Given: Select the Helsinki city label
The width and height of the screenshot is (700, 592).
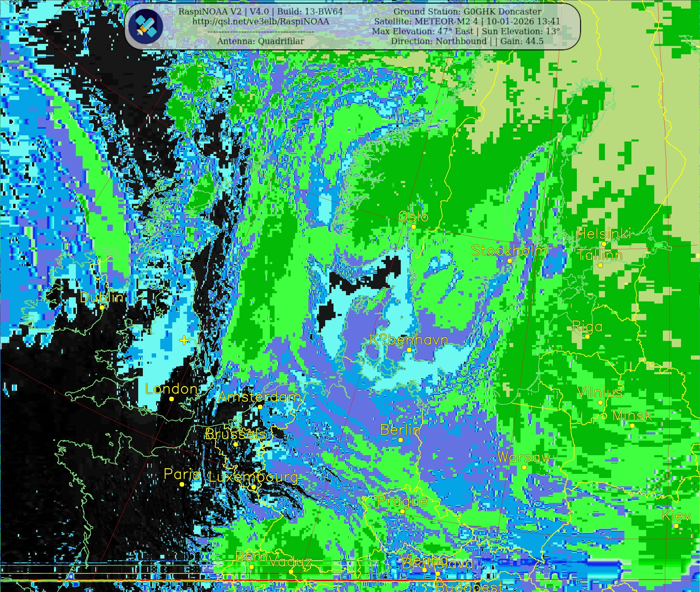Looking at the screenshot, I should pos(604,234).
